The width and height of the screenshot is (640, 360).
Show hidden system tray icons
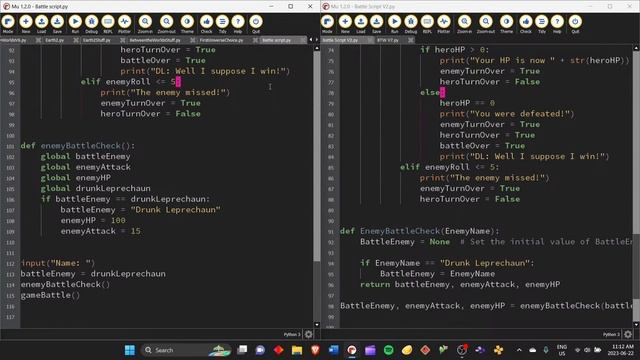519,350
